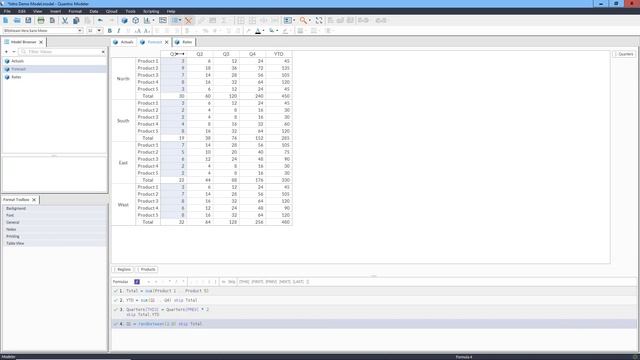Open the Help menu
The height and width of the screenshot is (360, 640).
[171, 11]
